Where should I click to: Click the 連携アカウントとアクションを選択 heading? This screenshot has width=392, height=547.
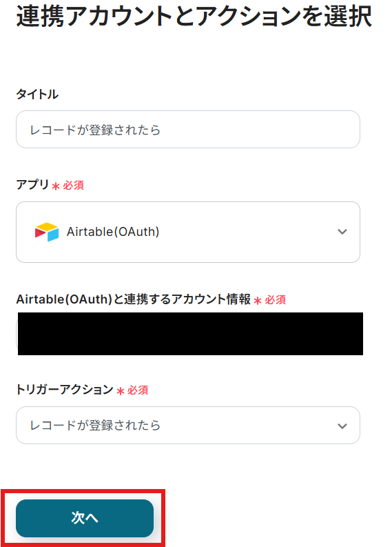pos(194,16)
